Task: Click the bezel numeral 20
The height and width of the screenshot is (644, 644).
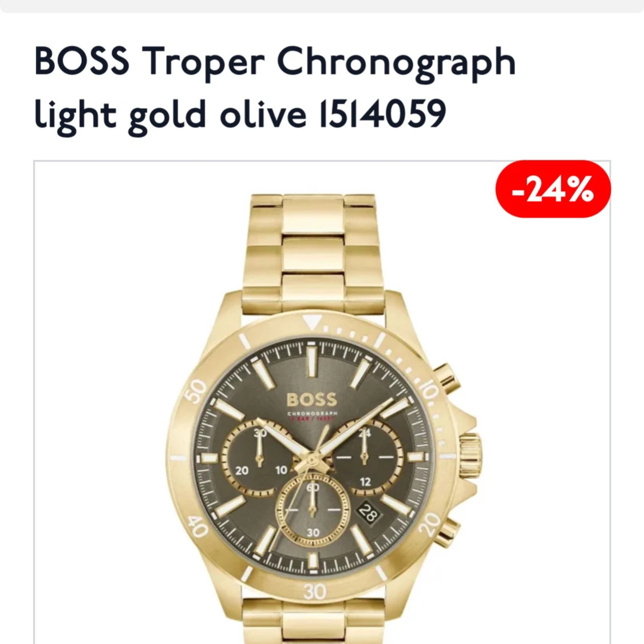Action: (429, 524)
